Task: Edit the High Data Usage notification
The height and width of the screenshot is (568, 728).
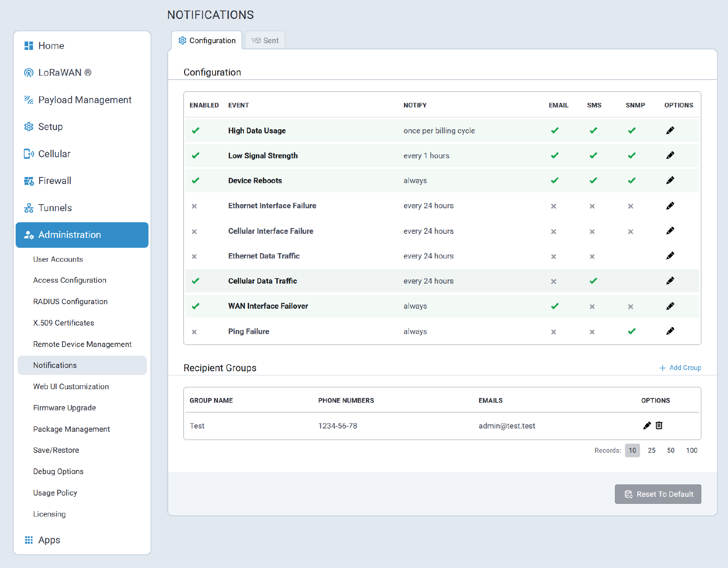Action: 670,130
